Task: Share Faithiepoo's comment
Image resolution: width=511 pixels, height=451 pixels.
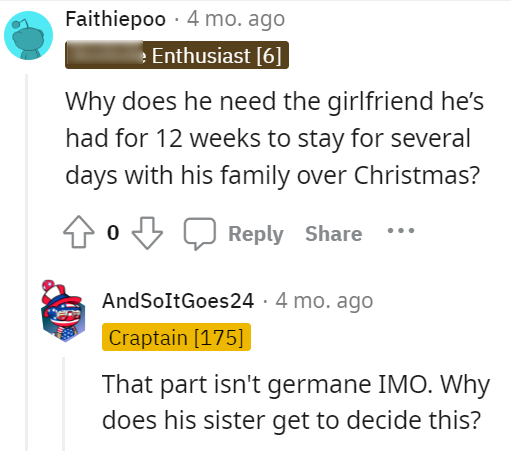Action: pyautogui.click(x=334, y=233)
